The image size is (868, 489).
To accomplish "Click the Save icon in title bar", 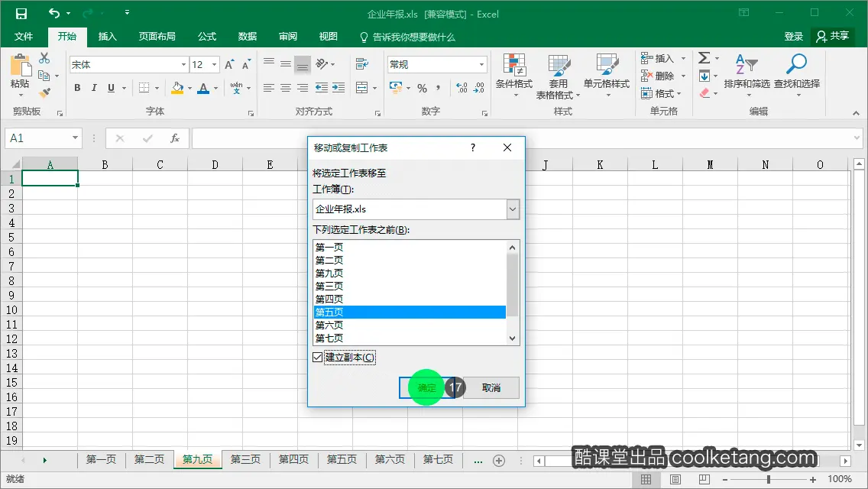I will click(x=21, y=14).
